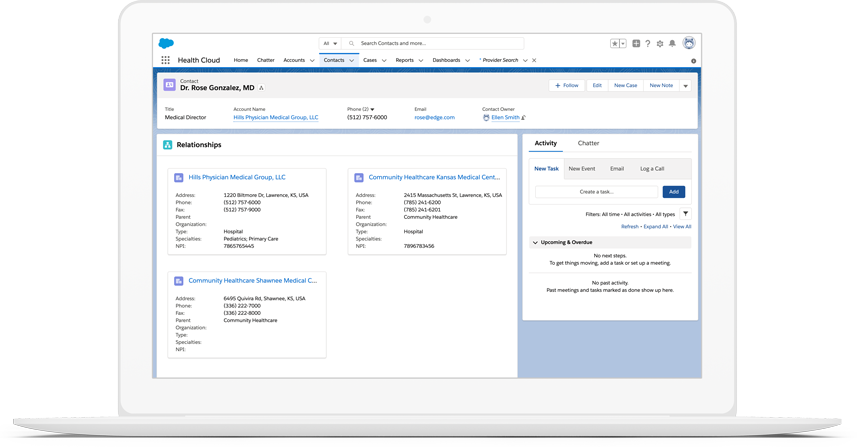The height and width of the screenshot is (447, 857).
Task: Expand the Dashboards tab dropdown chevron
Action: coord(467,61)
